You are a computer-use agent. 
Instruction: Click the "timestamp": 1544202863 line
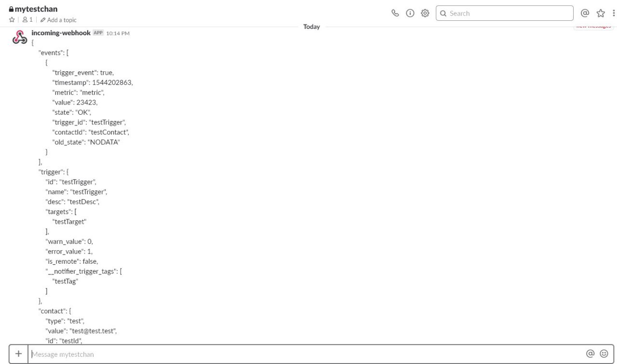pos(93,82)
